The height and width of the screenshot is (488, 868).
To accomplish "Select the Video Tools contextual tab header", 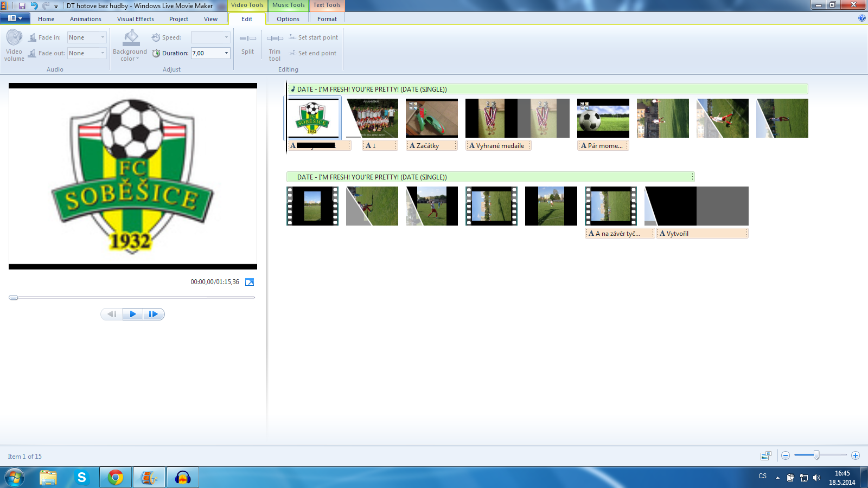I will click(247, 5).
